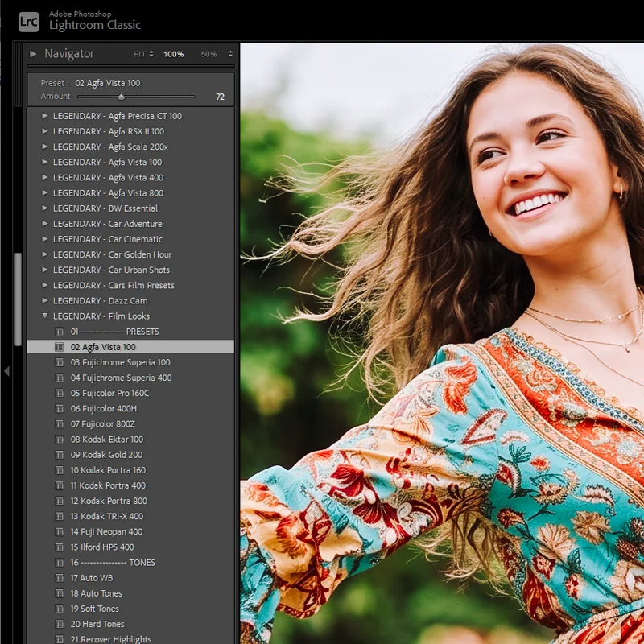
Task: Open the LEGENDARY - Car Urban Shots label
Action: click(x=111, y=270)
